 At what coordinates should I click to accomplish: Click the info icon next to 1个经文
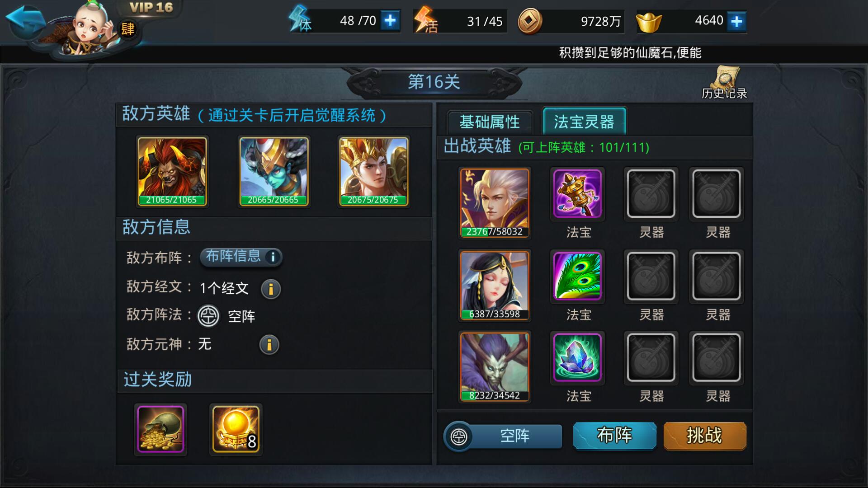(271, 289)
